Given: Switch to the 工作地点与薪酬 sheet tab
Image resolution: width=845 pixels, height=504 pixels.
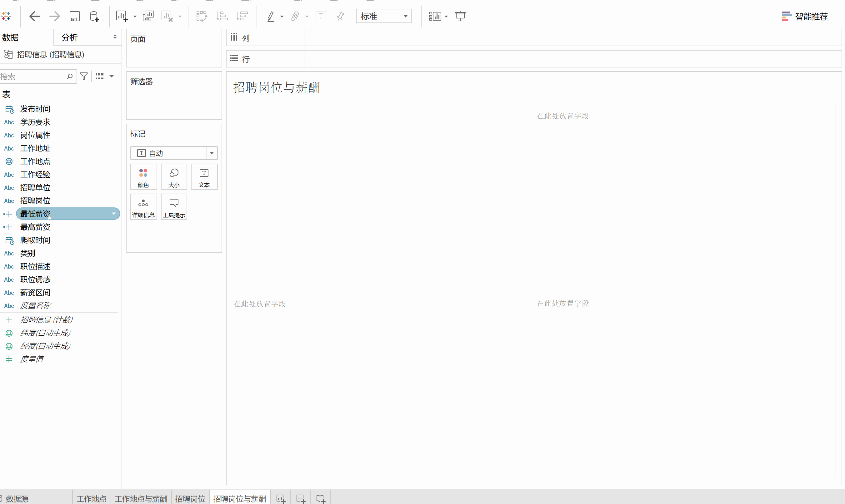Looking at the screenshot, I should 141,499.
